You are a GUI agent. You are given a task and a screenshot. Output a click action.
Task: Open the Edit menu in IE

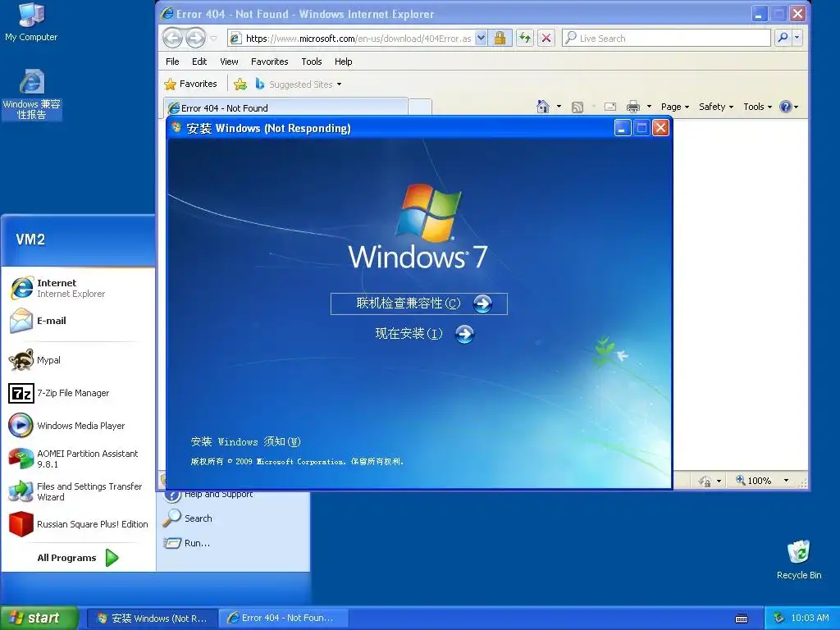pos(199,62)
